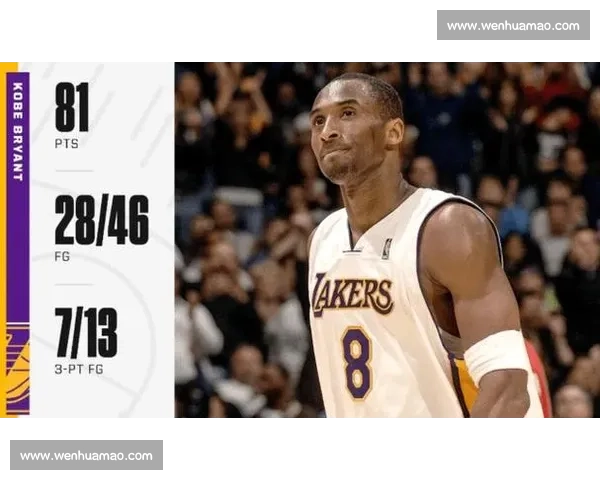The height and width of the screenshot is (480, 600).
Task: Select the 28/46 field goal stat
Action: [x=101, y=220]
